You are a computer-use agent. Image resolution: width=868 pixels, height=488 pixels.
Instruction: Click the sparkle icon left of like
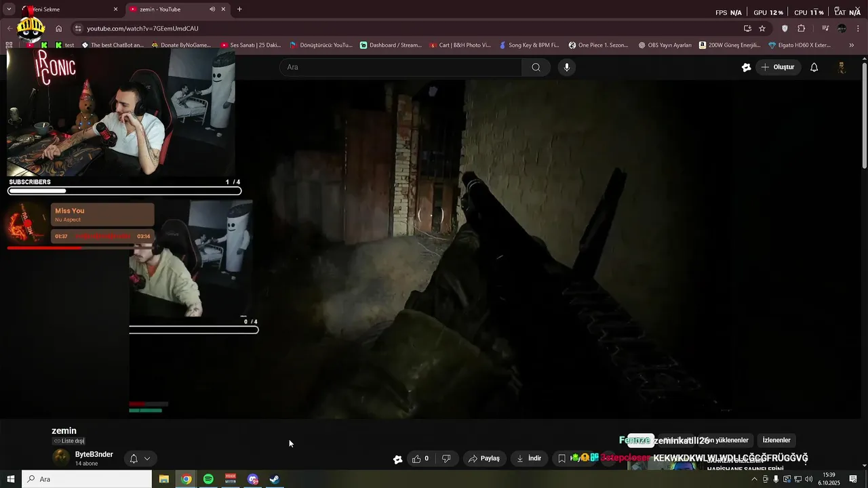(x=397, y=459)
